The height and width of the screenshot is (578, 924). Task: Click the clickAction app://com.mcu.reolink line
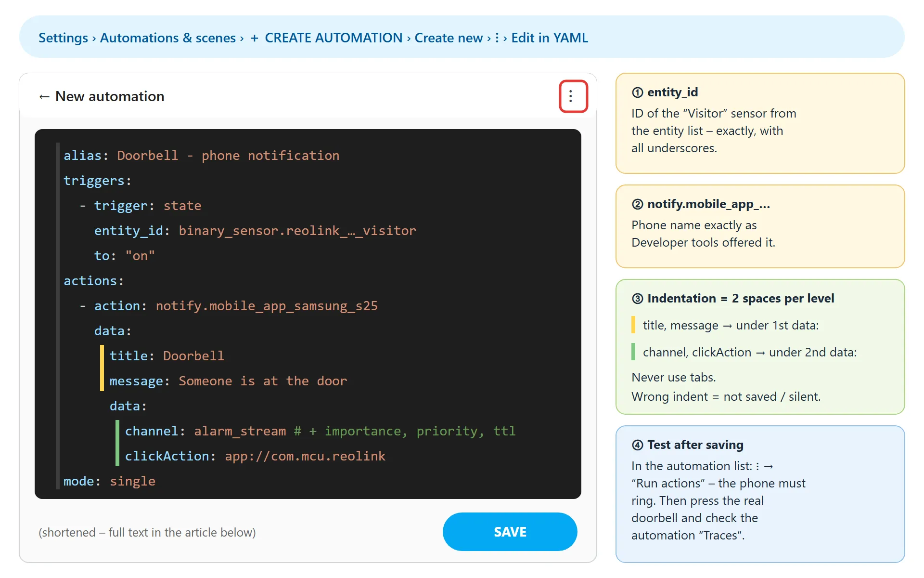(255, 456)
